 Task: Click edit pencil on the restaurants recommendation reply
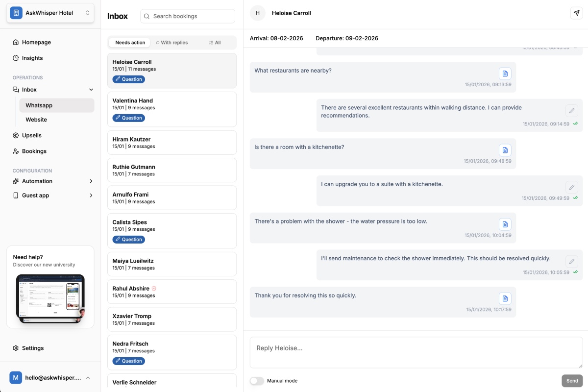pos(571,111)
